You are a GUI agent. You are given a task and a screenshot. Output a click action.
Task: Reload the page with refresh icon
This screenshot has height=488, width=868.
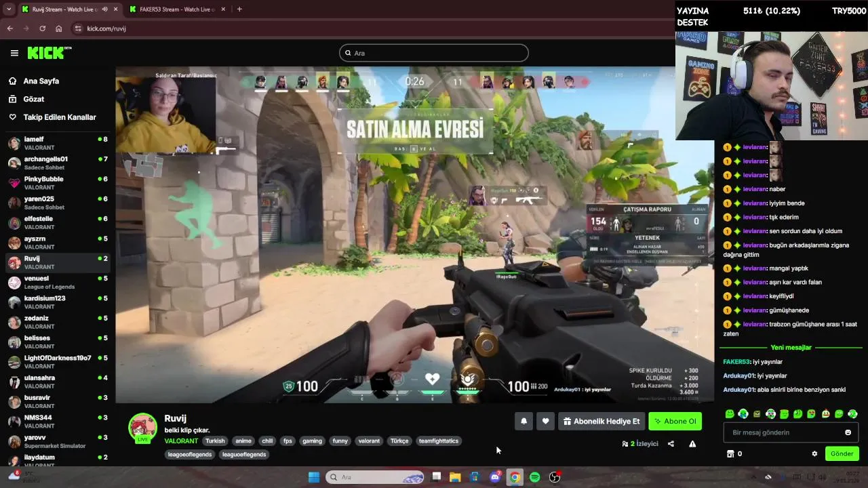click(x=43, y=28)
